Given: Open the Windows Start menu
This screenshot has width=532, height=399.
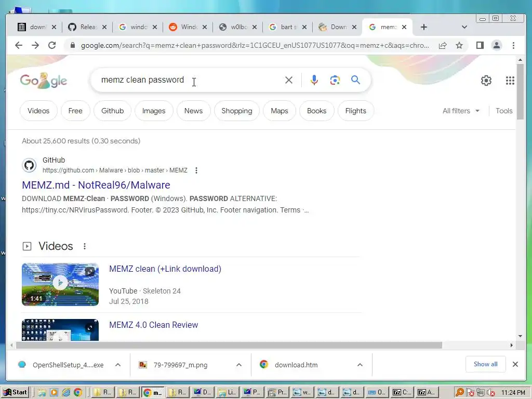Looking at the screenshot, I should 15,392.
